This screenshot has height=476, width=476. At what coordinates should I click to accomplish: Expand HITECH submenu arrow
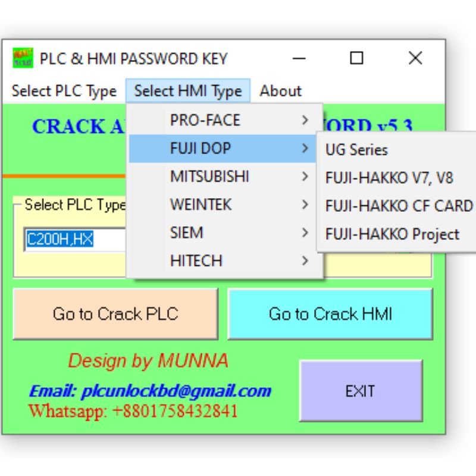pos(305,261)
